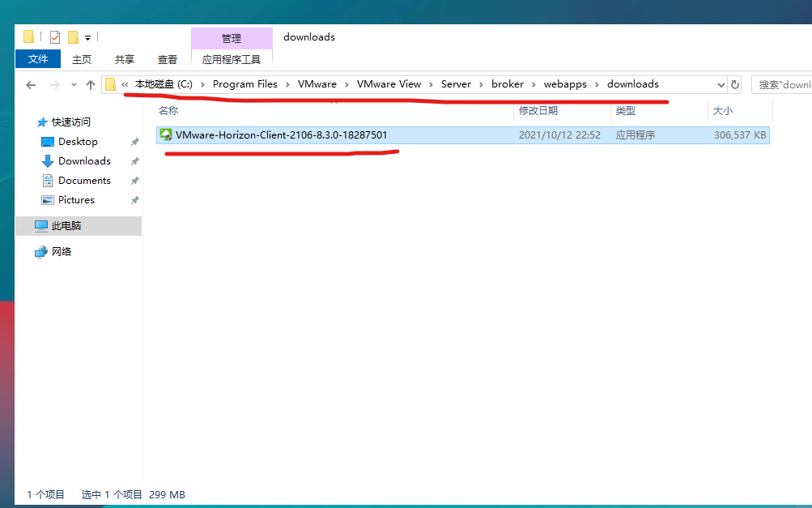
Task: Go forward with the forward arrow
Action: pos(54,85)
